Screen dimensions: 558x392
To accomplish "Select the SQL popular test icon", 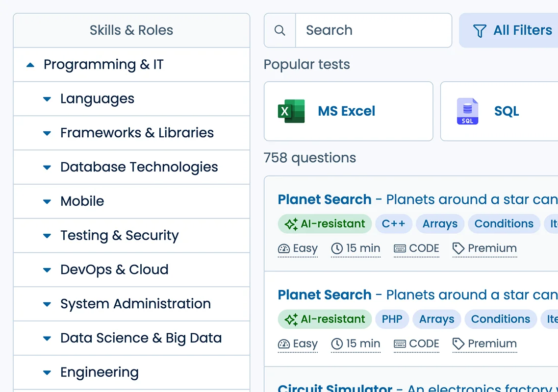I will 467,111.
